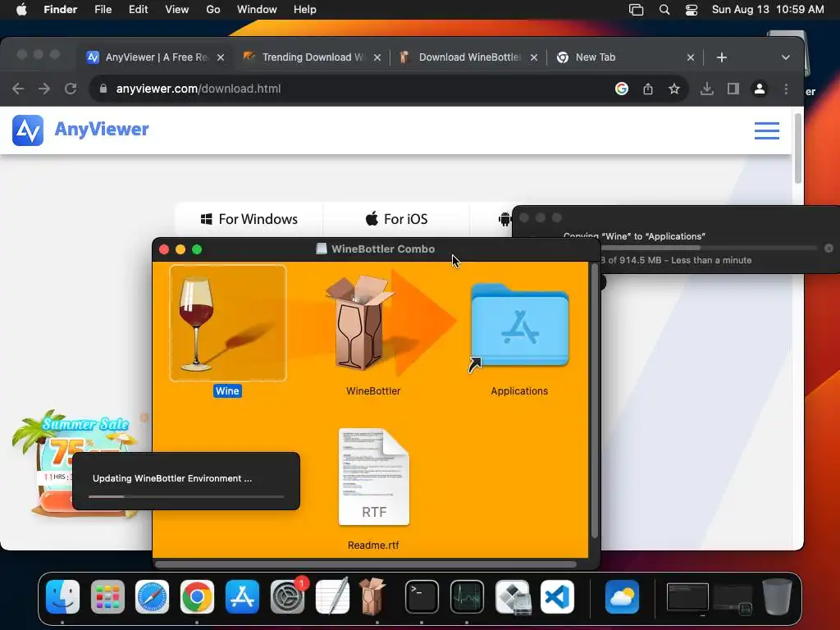Close the Download WineBottler tab
Screen dimensions: 840x630
533,57
